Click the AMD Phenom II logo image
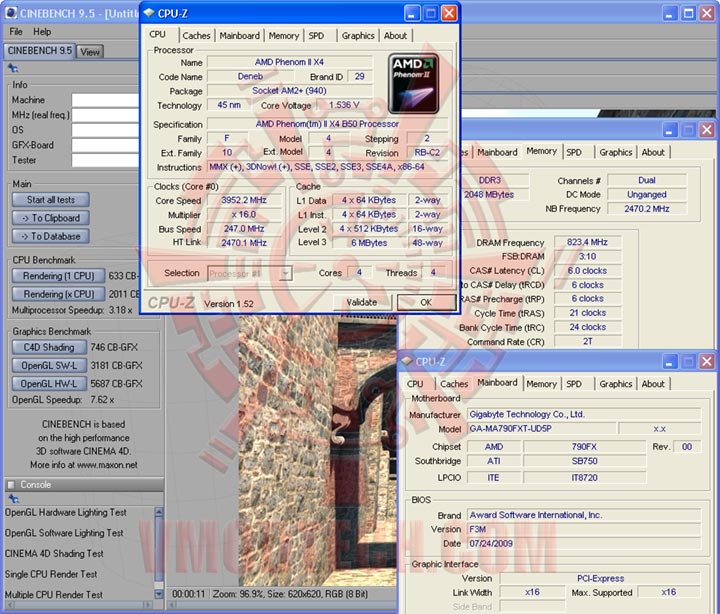 click(x=413, y=84)
